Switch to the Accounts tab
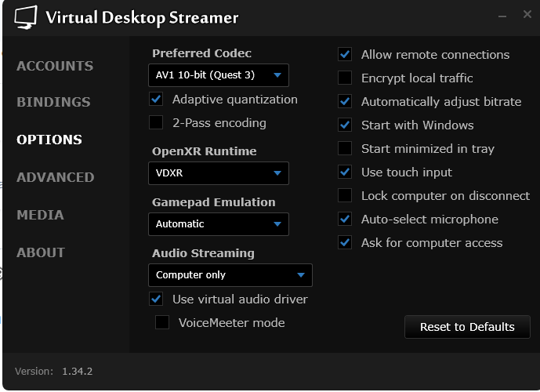This screenshot has width=540, height=392. click(x=55, y=66)
